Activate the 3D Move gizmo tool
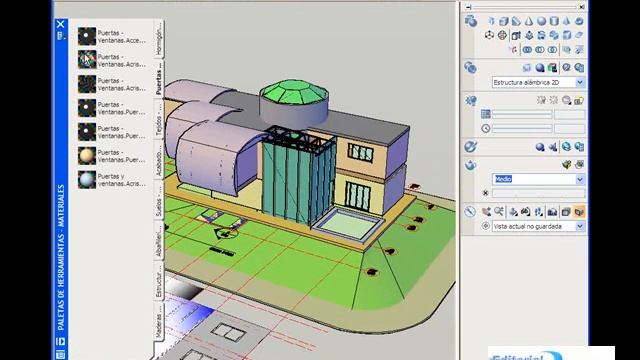The height and width of the screenshot is (360, 640). pos(489,35)
